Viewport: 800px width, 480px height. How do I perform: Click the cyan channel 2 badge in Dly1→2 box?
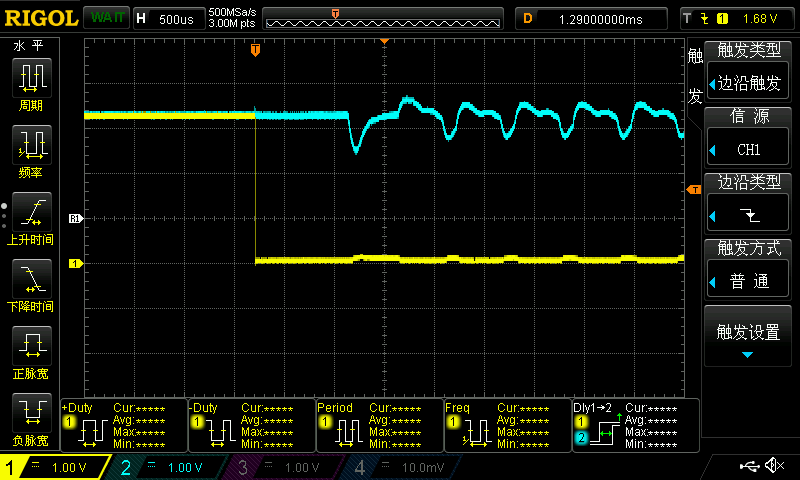[581, 438]
